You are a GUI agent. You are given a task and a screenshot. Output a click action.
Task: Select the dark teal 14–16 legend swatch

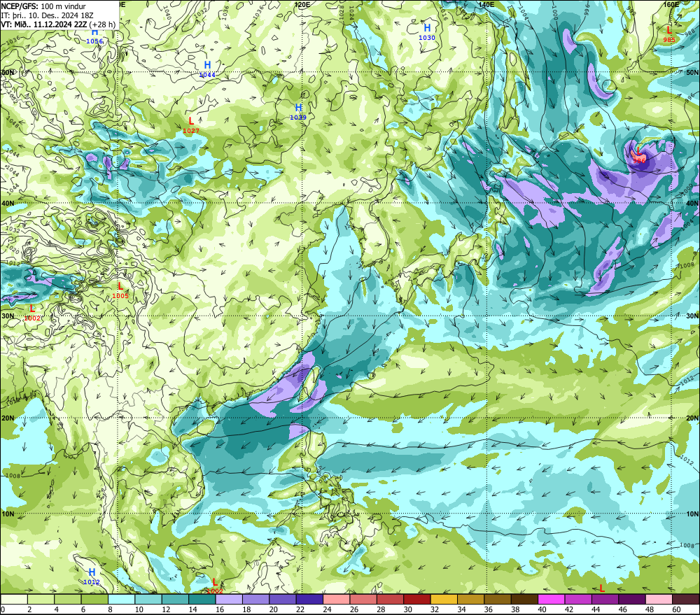tap(202, 599)
